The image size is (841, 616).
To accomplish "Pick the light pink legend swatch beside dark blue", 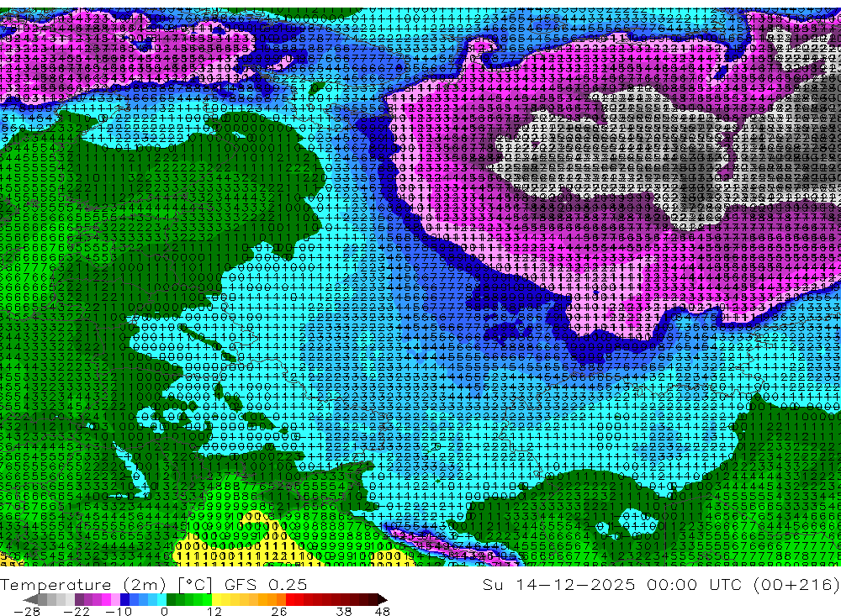I will [x=115, y=599].
